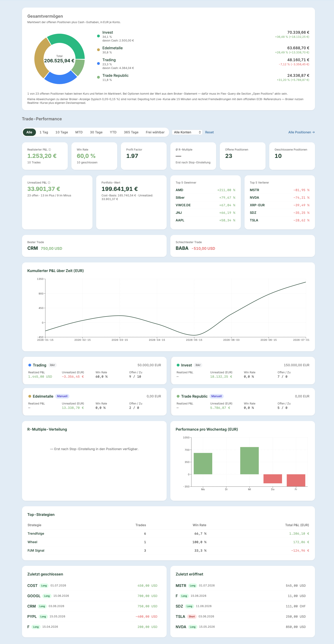Click the green Wednesday bar in the weekday chart

click(x=249, y=460)
